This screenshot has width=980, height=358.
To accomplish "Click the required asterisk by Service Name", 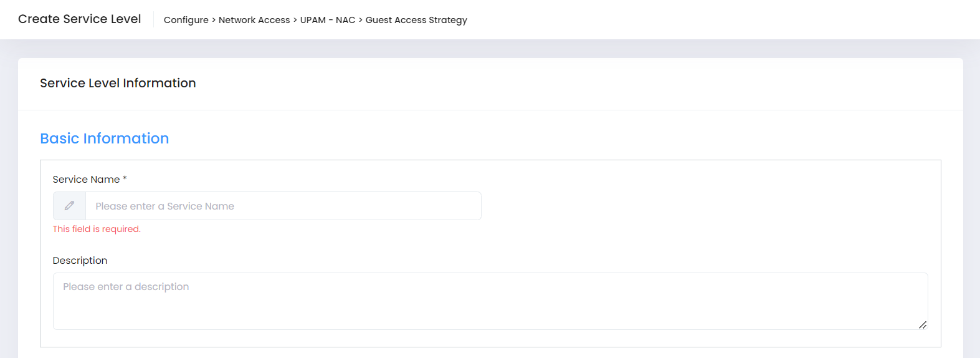I will click(x=125, y=179).
